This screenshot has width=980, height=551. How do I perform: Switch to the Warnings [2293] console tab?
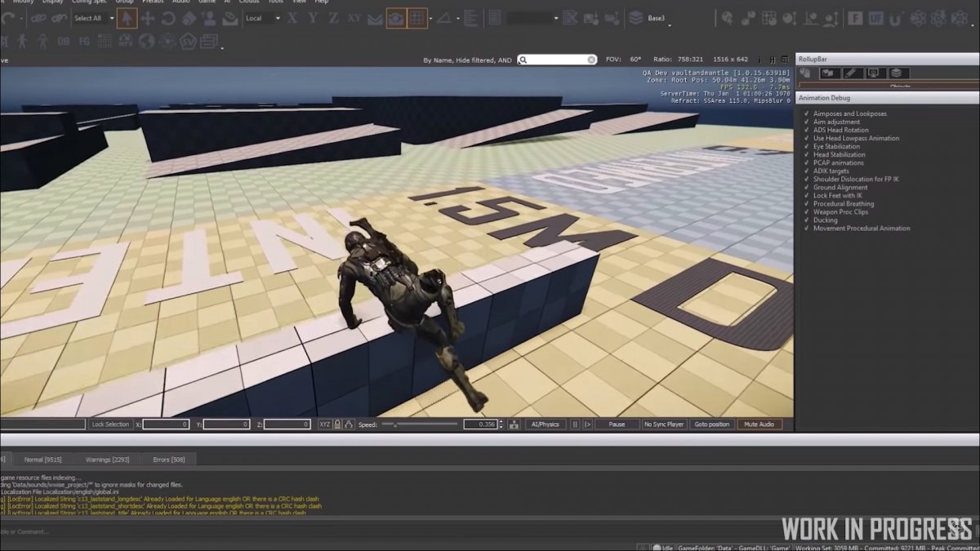coord(107,460)
